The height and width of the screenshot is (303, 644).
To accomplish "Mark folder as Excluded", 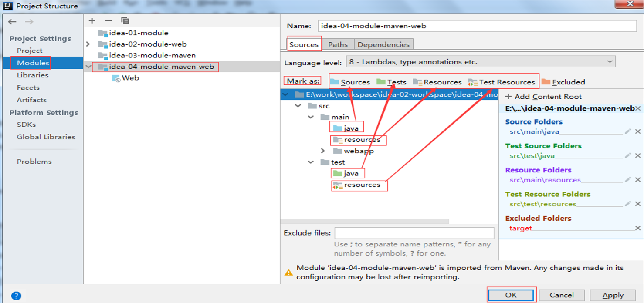I will 563,82.
